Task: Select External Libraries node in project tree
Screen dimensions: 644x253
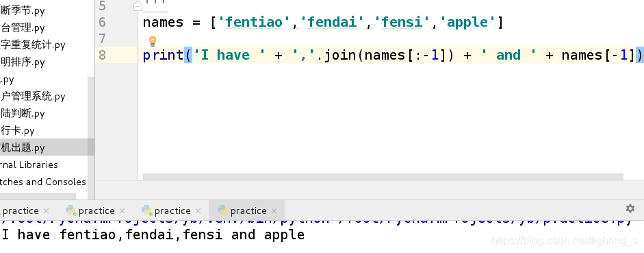Action: coord(29,165)
